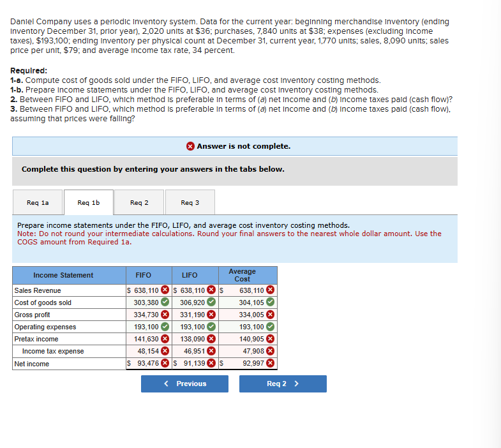Click FIFO income tax value 48,154
Image resolution: width=501 pixels, height=448 pixels.
pos(148,351)
